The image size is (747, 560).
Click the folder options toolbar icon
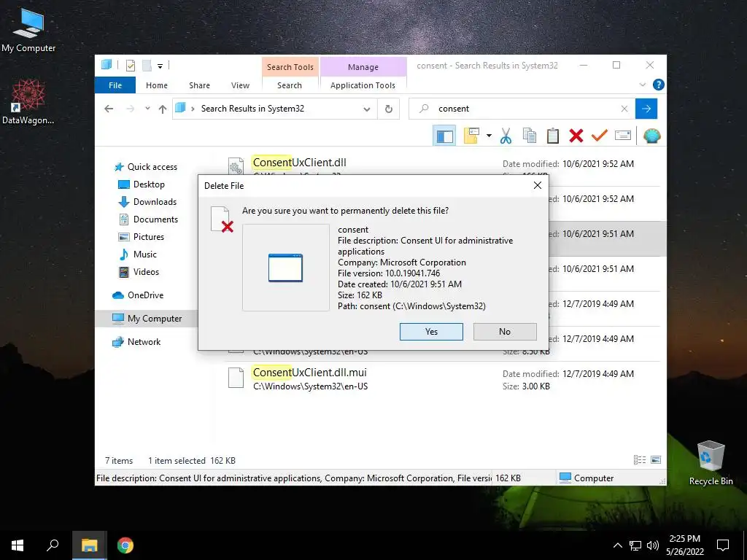471,136
